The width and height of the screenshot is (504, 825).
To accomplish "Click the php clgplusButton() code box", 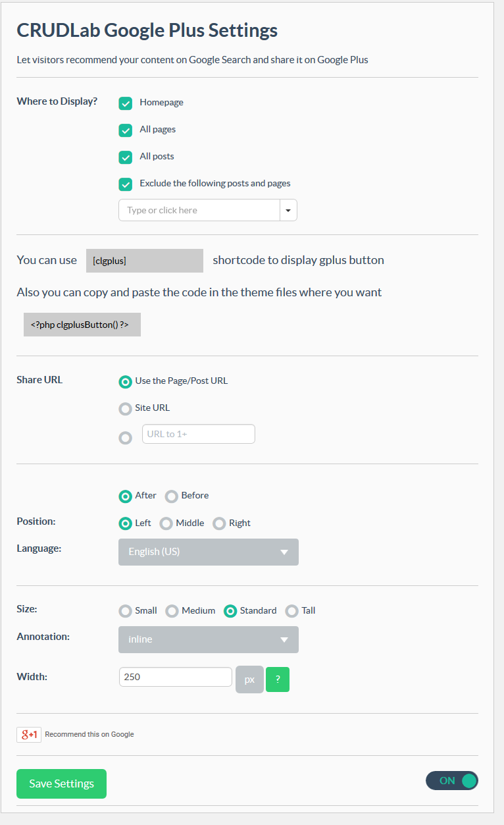I will click(82, 325).
